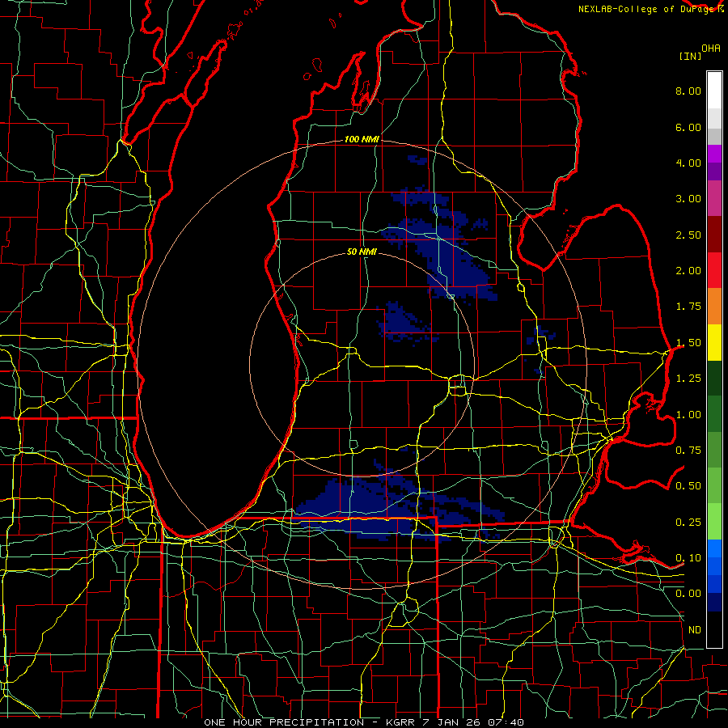Select the 1.50 legend value
Viewport: 728px width, 728px height.
(688, 343)
